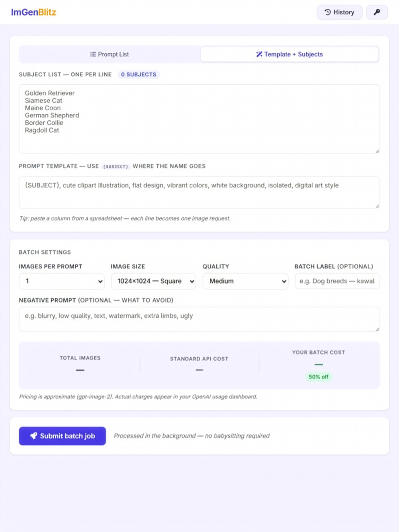The width and height of the screenshot is (399, 532).
Task: Grab the Subject List resize handle
Action: click(377, 151)
